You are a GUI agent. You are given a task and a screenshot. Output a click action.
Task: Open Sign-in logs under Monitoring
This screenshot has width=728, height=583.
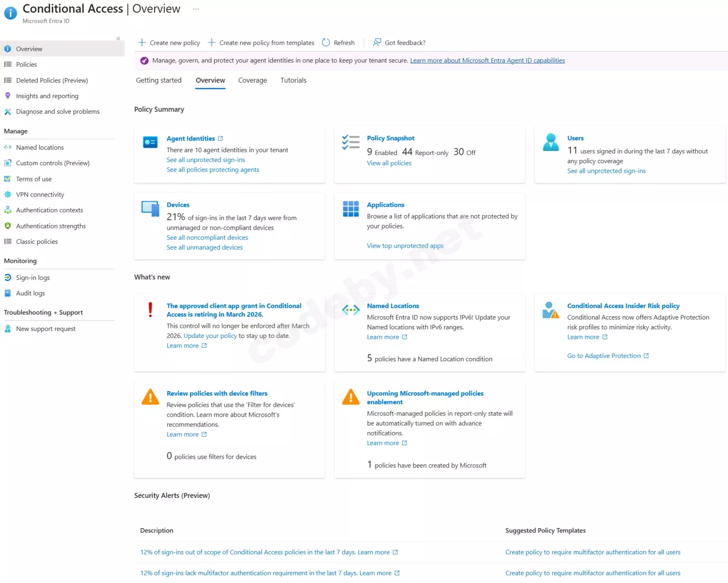(x=33, y=277)
